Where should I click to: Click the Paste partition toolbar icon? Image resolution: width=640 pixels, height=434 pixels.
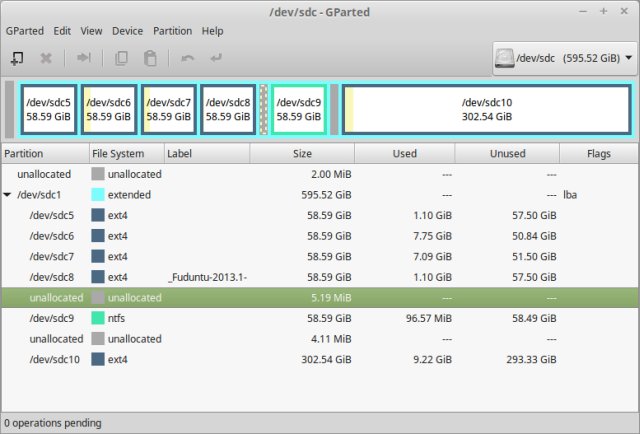click(x=150, y=58)
